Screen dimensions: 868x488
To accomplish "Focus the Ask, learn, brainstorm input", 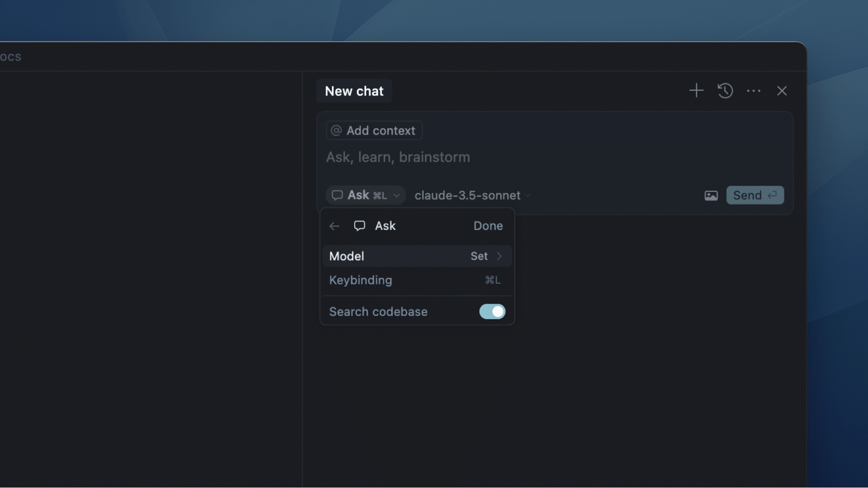I will tap(554, 157).
